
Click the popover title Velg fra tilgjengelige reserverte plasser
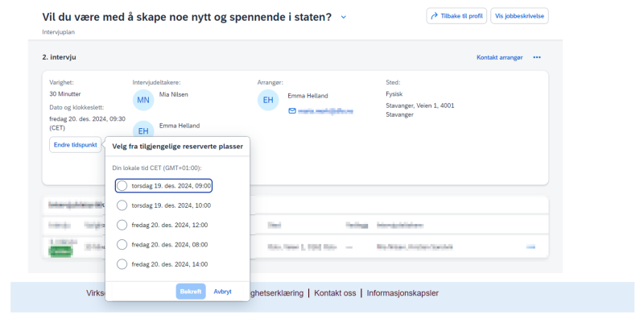point(177,147)
